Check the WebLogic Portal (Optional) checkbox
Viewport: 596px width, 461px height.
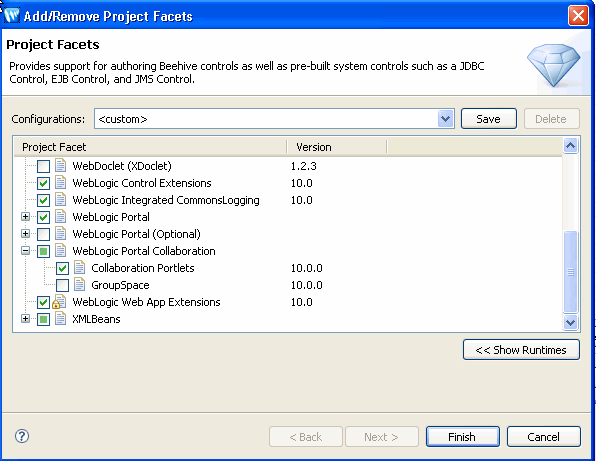tap(43, 234)
